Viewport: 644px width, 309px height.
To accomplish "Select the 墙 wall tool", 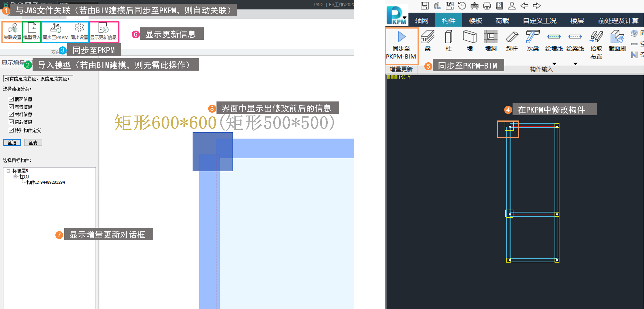I will tap(470, 41).
